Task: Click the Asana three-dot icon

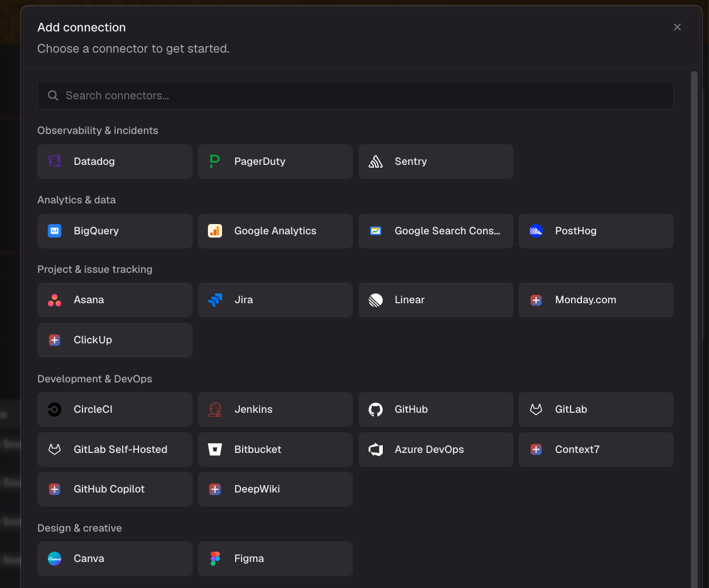Action: coord(55,300)
